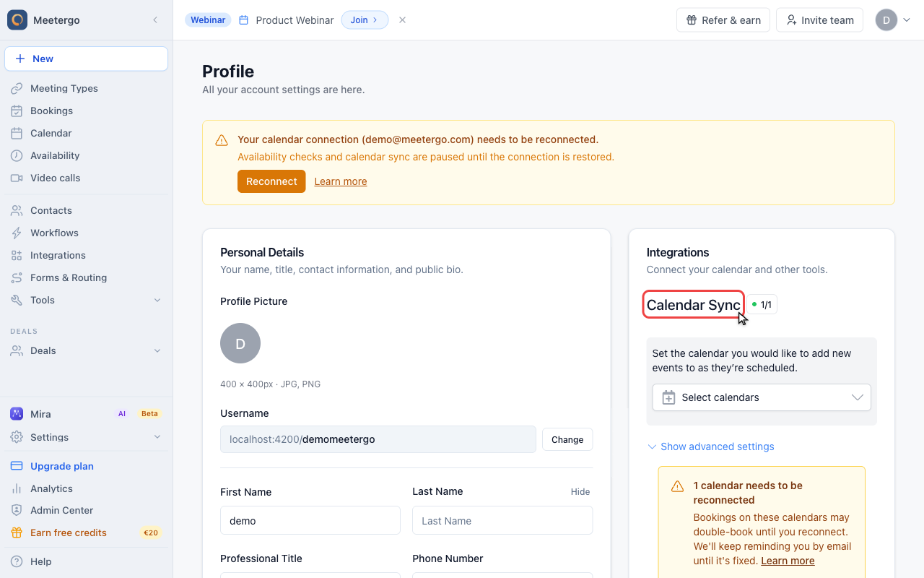The image size is (924, 578).
Task: Click the Admin Center shield icon
Action: click(x=17, y=510)
